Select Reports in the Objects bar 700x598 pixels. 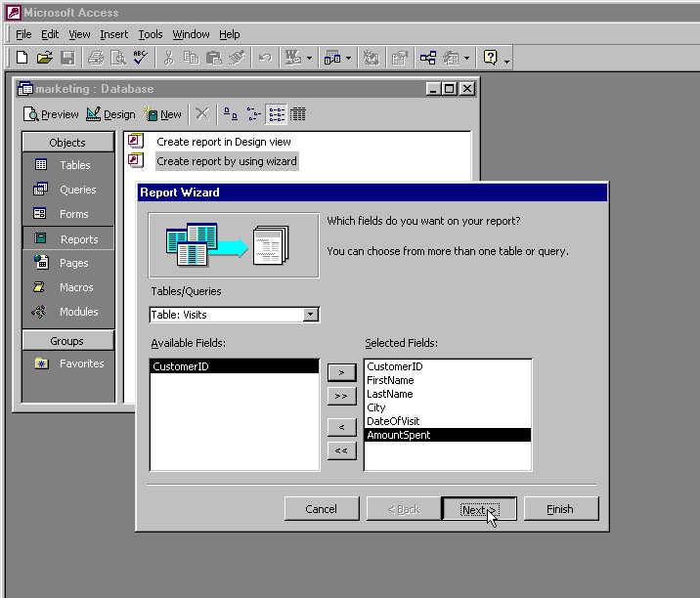click(x=68, y=239)
